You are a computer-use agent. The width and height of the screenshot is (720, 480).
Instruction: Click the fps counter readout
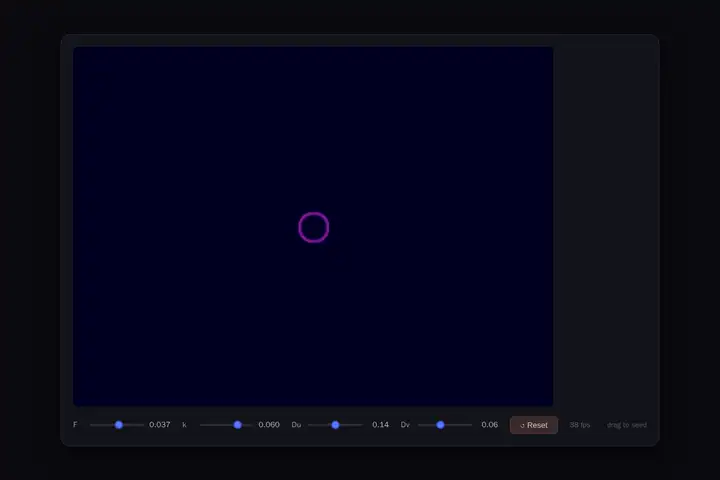click(579, 425)
